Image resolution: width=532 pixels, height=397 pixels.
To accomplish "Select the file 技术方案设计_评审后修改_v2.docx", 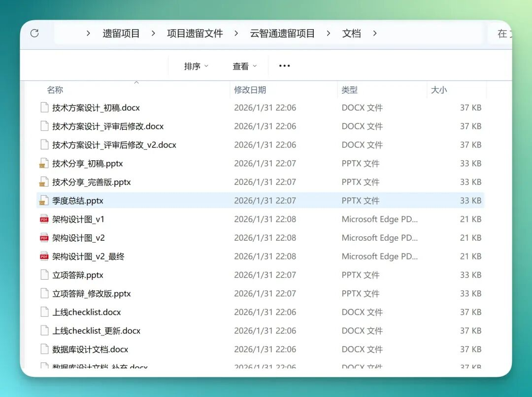I will point(114,145).
